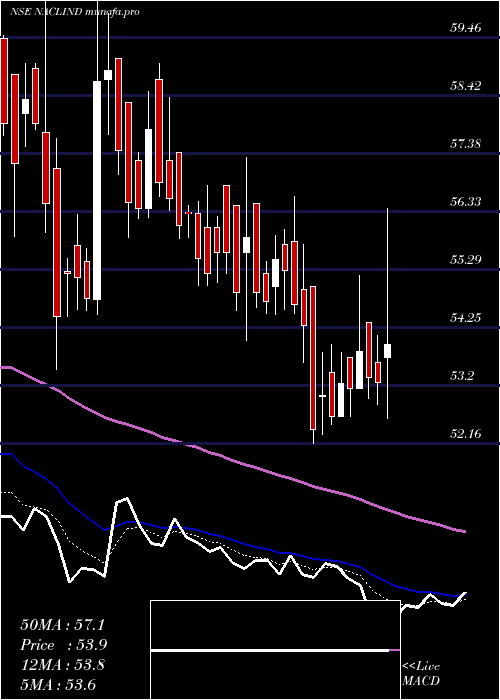Screen dimensions: 500x700
Task: Click the 50MA : 57.1 readout
Action: 62,625
